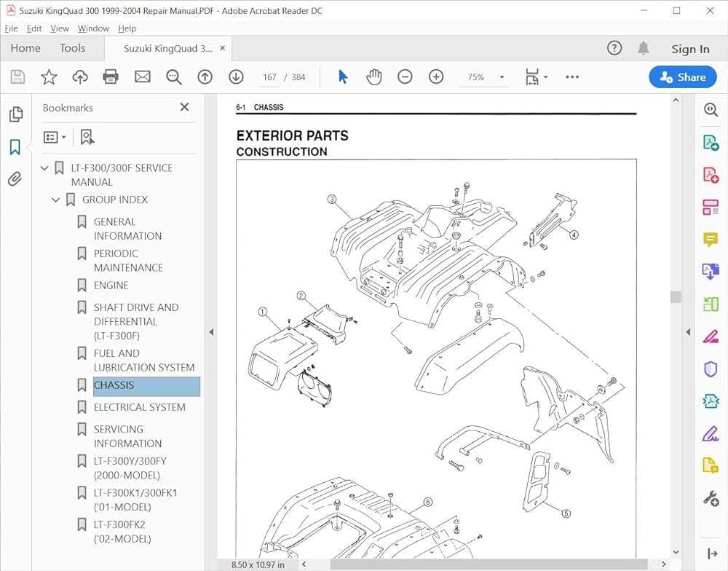Open More Tools wrench icon

click(711, 498)
